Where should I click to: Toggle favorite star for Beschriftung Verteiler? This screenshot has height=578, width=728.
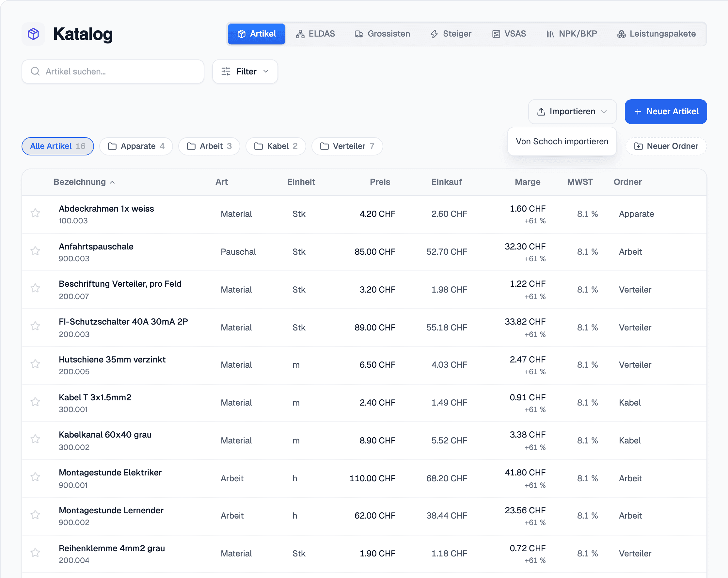coord(36,288)
